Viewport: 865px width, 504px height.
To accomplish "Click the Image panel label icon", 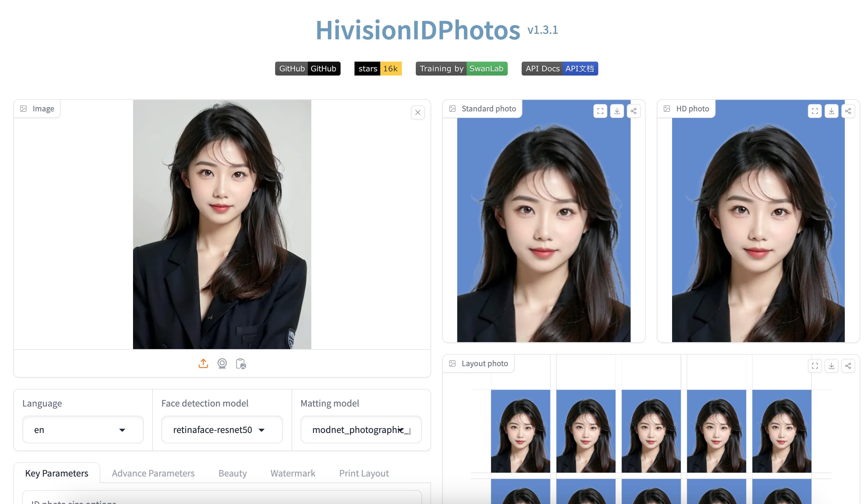I will point(23,109).
